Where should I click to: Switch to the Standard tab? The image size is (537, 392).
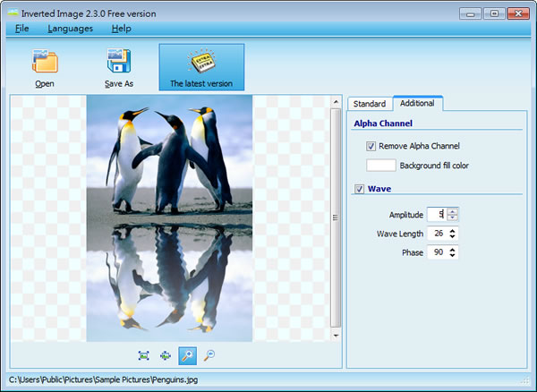point(370,104)
